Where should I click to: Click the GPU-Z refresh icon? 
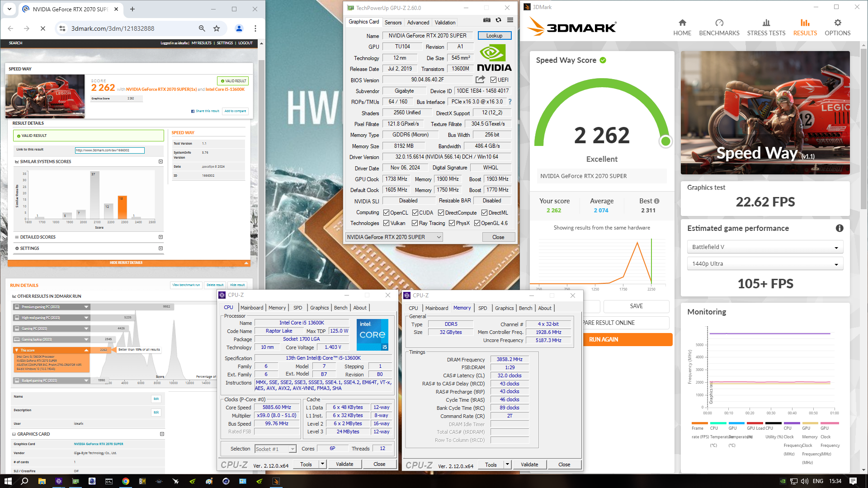[x=498, y=20]
